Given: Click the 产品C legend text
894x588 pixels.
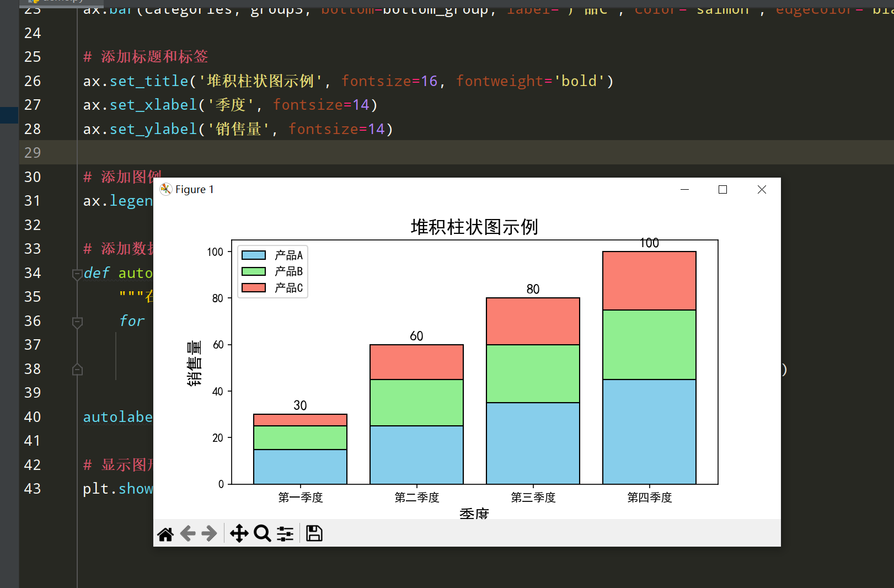Looking at the screenshot, I should pos(289,287).
